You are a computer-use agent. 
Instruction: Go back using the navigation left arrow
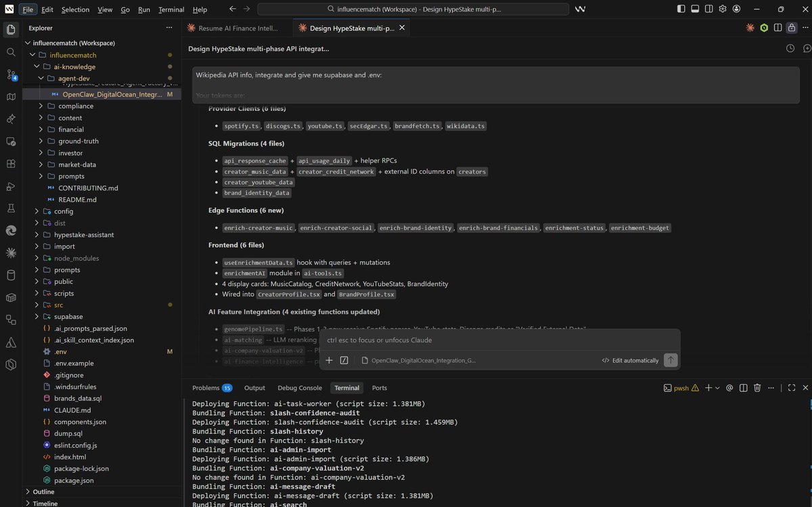click(233, 9)
